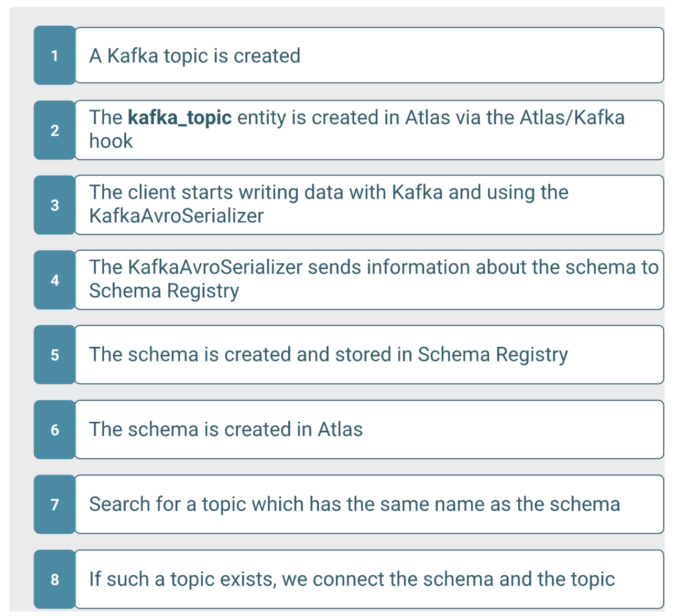Click the number 2 step badge
This screenshot has height=616, width=676.
[x=55, y=130]
